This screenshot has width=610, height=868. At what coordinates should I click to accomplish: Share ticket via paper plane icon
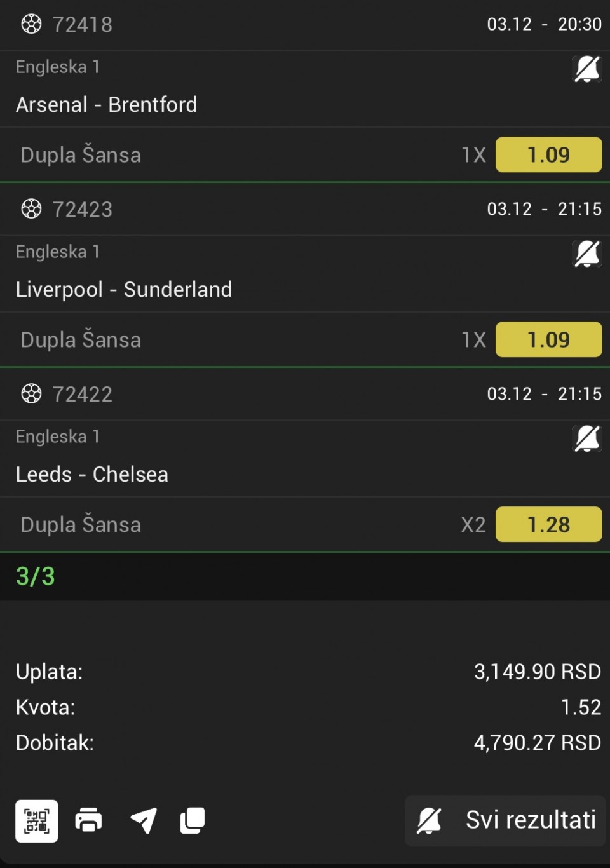(x=144, y=820)
